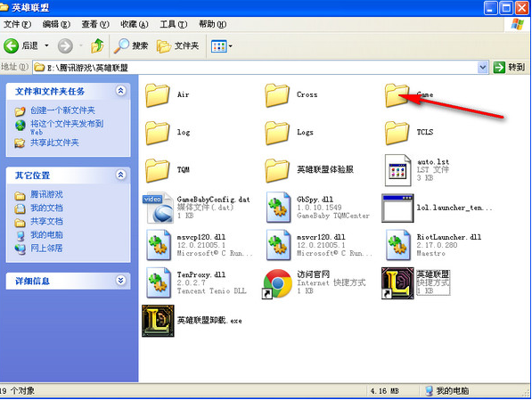Click 将这个文件夹发布到 Web link

67,127
